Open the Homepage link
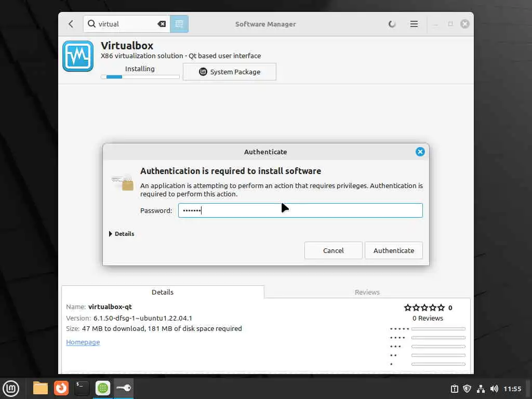The image size is (532, 399). [83, 342]
